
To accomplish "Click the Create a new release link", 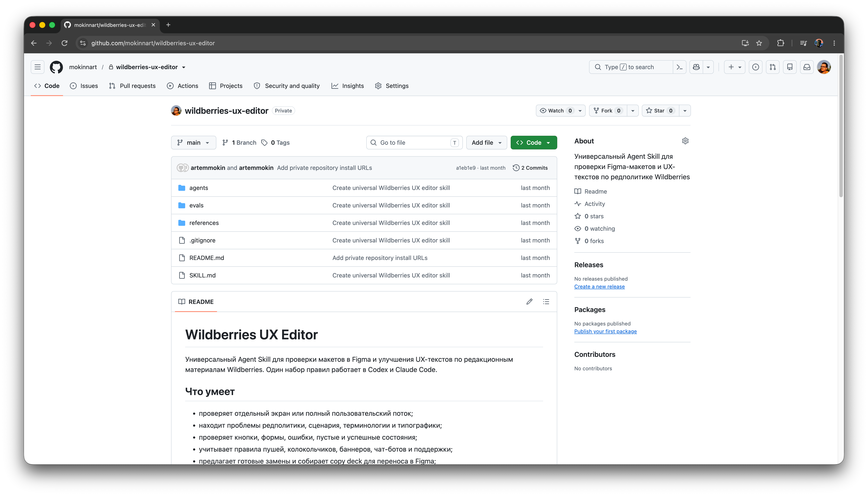I will point(599,286).
